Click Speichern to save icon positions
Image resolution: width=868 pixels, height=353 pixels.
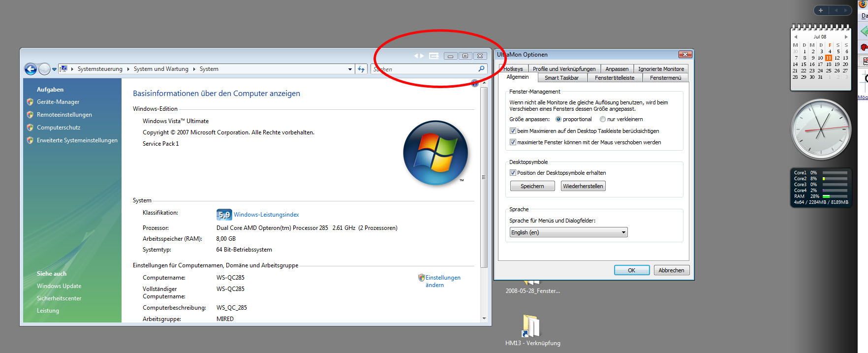pos(532,186)
